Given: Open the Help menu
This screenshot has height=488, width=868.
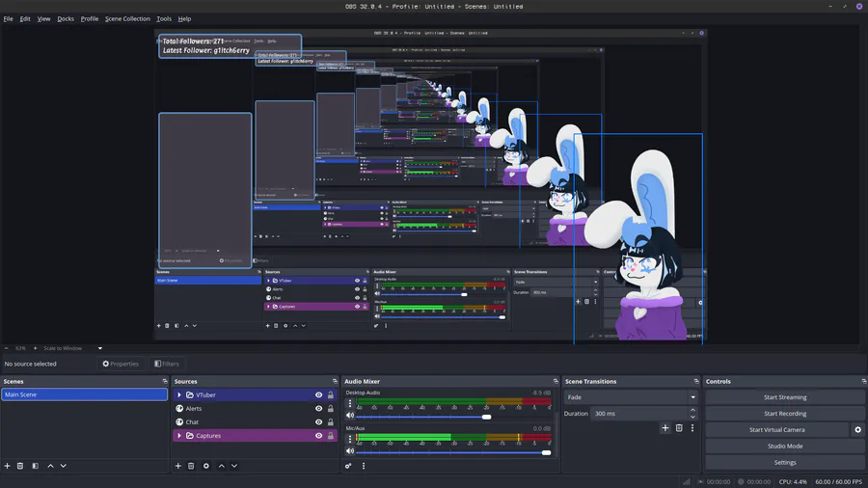Looking at the screenshot, I should coord(184,19).
